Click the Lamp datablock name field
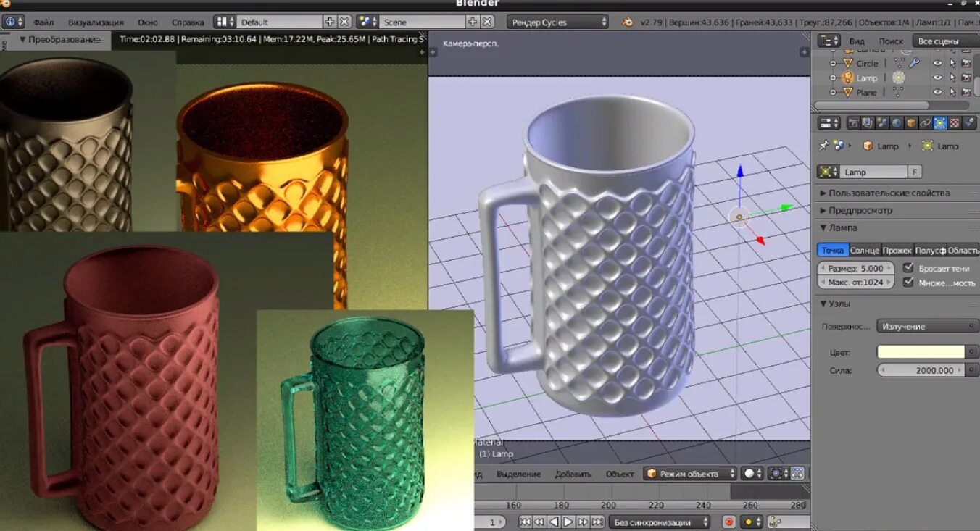 873,172
